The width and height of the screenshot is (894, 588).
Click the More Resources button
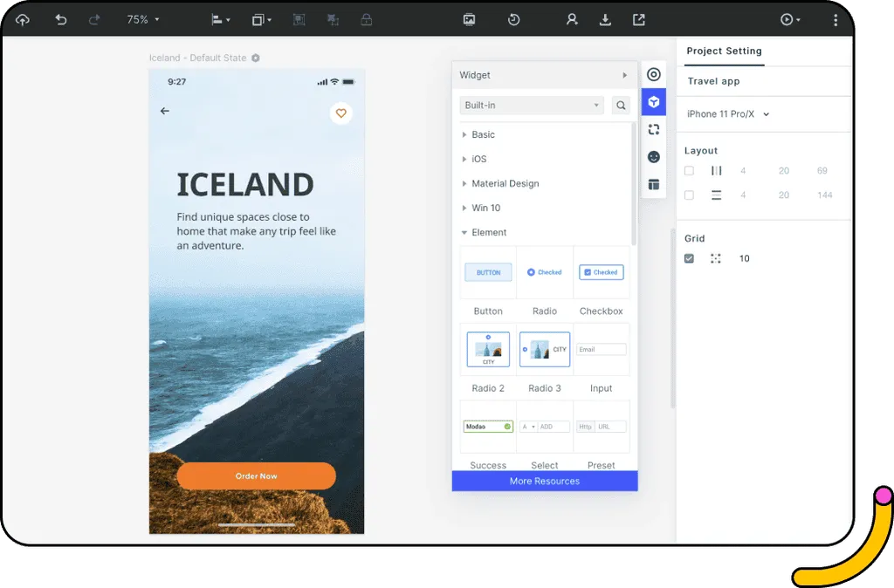click(x=544, y=481)
